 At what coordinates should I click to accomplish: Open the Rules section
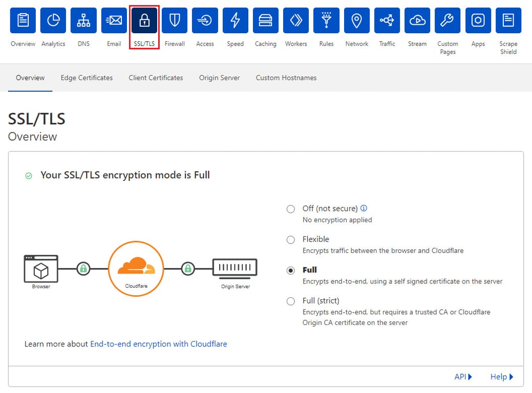[x=326, y=20]
